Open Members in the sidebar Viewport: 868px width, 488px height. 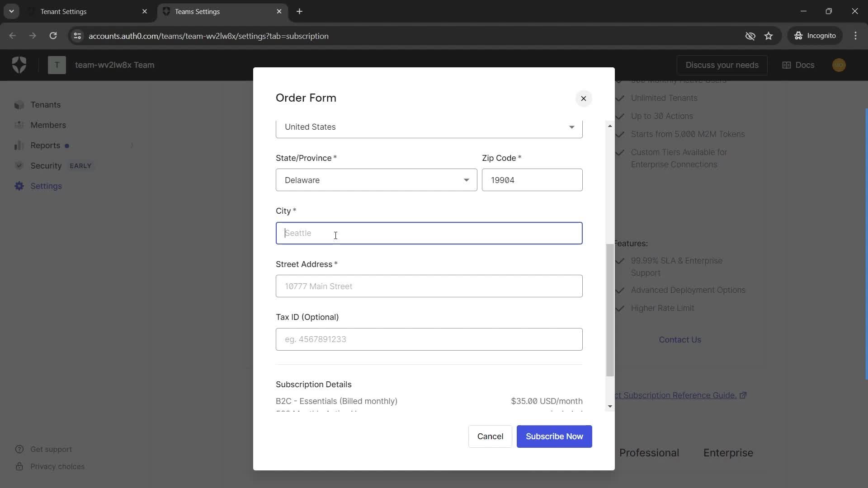tap(48, 125)
